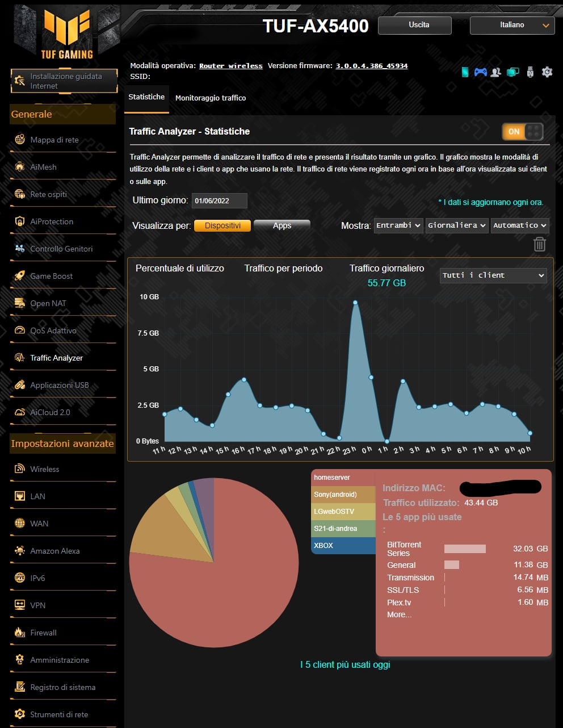Open the LAN settings icon
The height and width of the screenshot is (728, 563).
click(x=20, y=496)
